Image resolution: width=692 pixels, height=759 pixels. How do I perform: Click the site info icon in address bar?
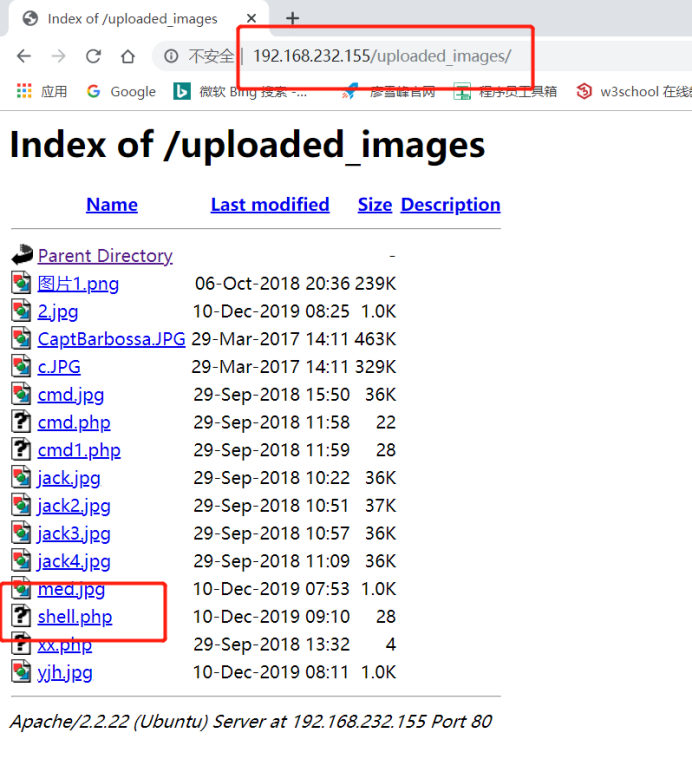(x=171, y=56)
